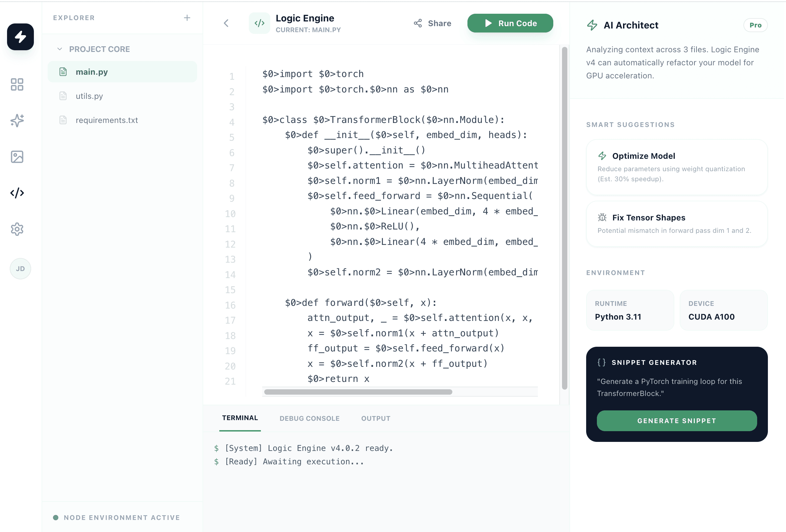Select the Fix Tensor Shapes suggestion
The width and height of the screenshot is (786, 532).
tap(676, 224)
